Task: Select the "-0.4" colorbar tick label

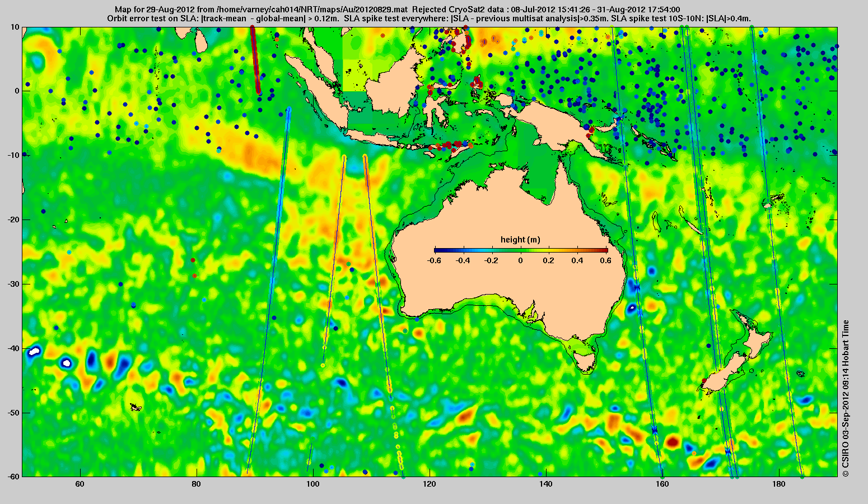Action: pyautogui.click(x=463, y=260)
